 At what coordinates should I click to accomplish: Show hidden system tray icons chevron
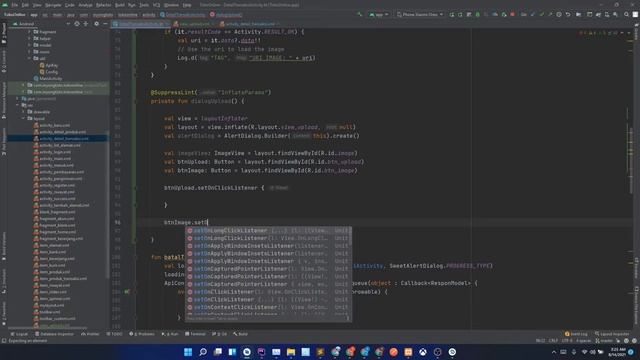(554, 352)
